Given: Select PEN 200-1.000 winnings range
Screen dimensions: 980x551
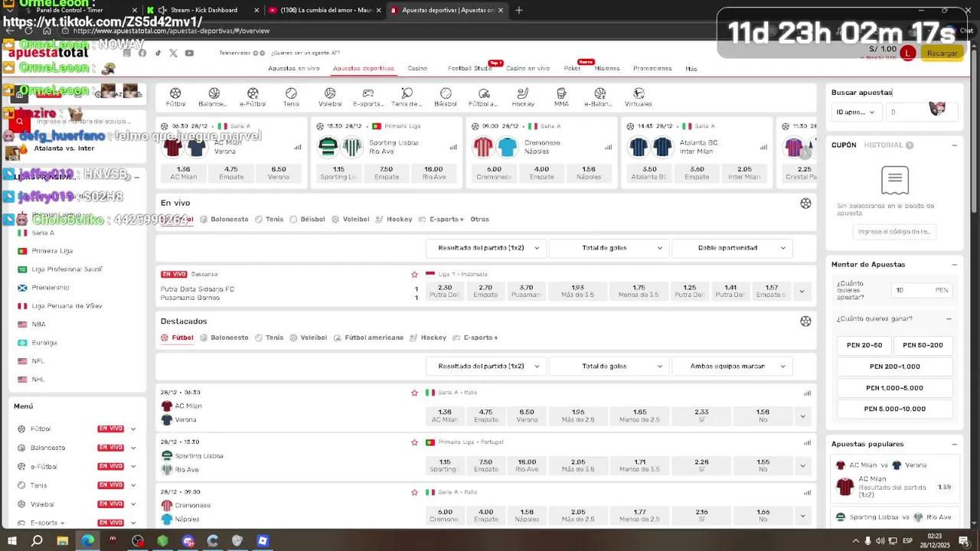Looking at the screenshot, I should tap(895, 367).
